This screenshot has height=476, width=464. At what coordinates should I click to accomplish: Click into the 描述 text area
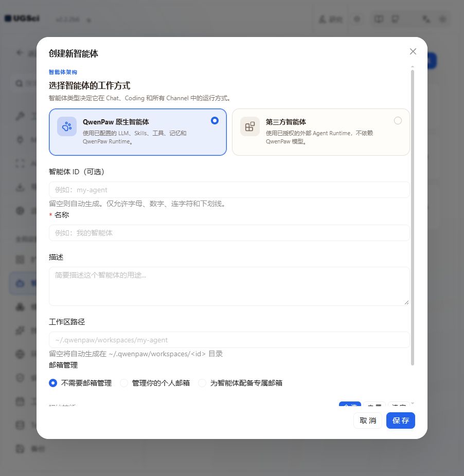(229, 286)
